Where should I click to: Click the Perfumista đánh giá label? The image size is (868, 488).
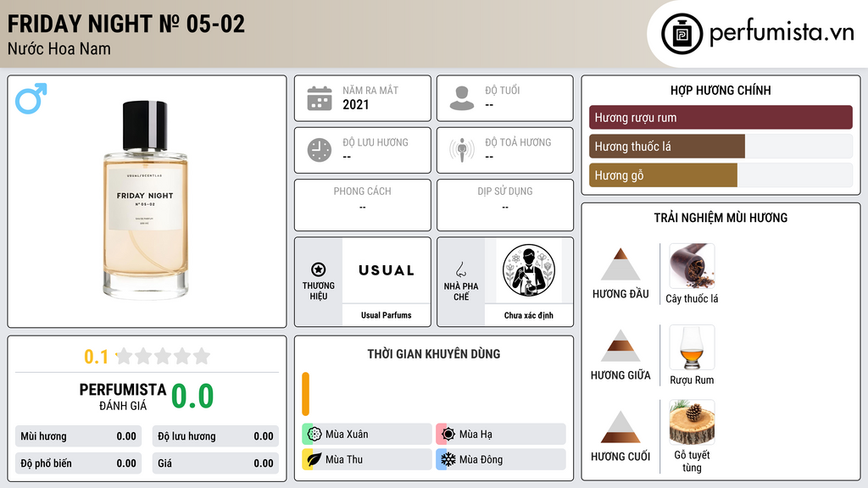point(123,396)
